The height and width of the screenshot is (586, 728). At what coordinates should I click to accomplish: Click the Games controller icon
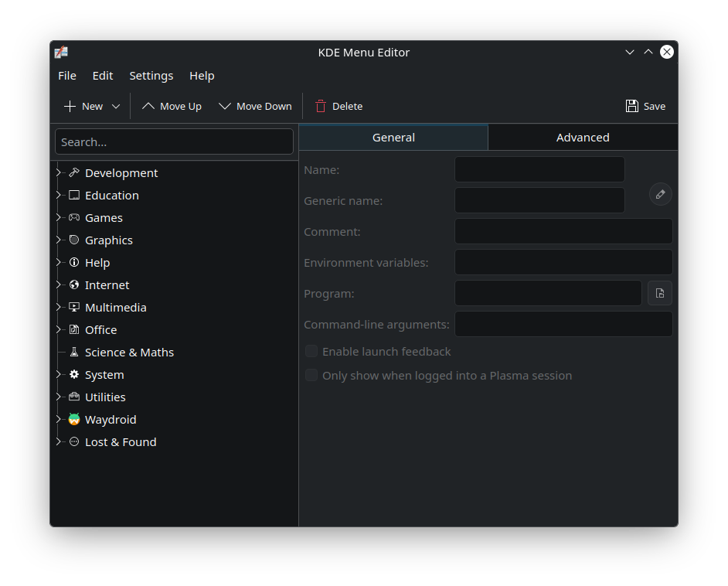coord(74,217)
